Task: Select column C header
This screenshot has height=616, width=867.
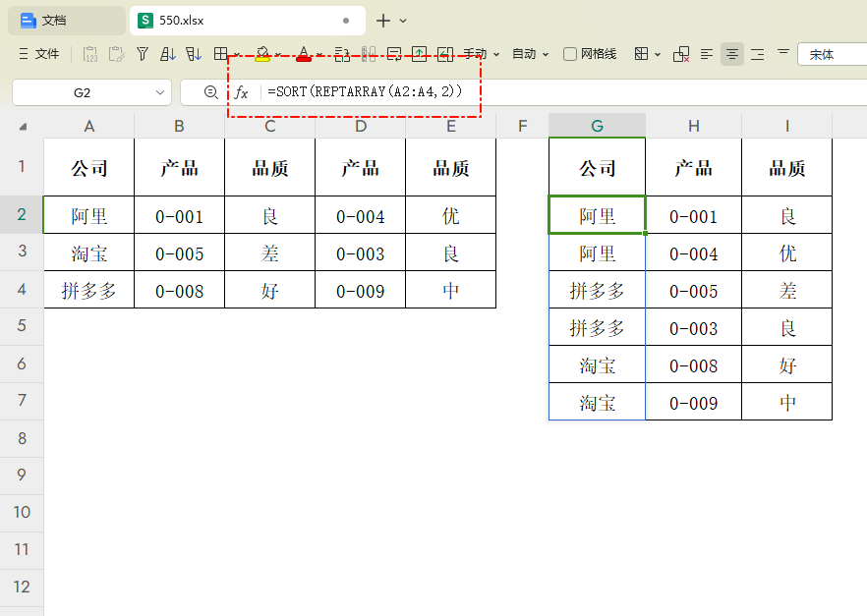Action: click(x=269, y=126)
